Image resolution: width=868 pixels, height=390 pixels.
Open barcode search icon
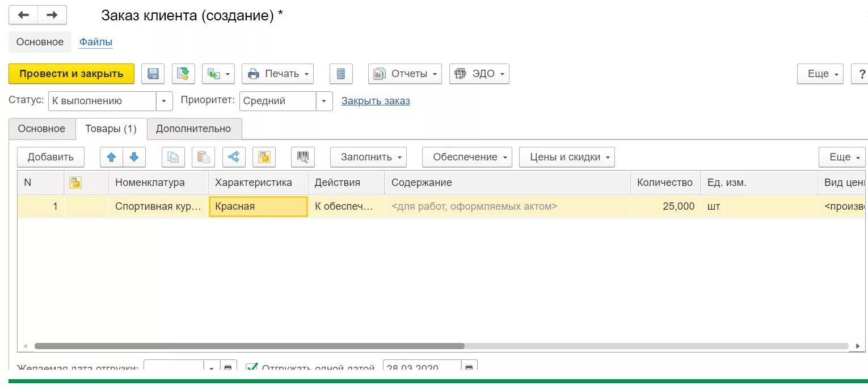click(303, 157)
